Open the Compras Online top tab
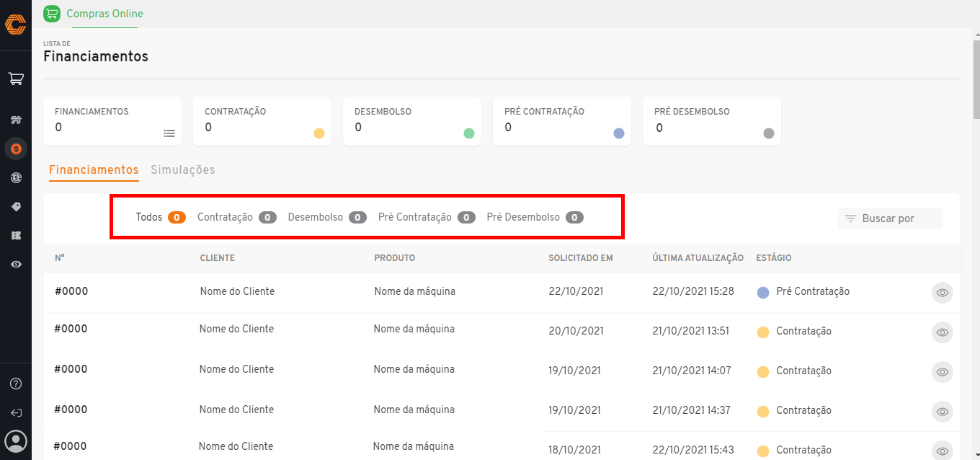 104,14
